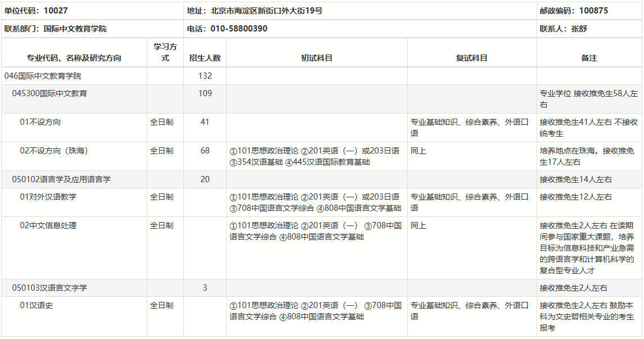Select the 备注 column header
The width and height of the screenshot is (644, 339).
589,58
